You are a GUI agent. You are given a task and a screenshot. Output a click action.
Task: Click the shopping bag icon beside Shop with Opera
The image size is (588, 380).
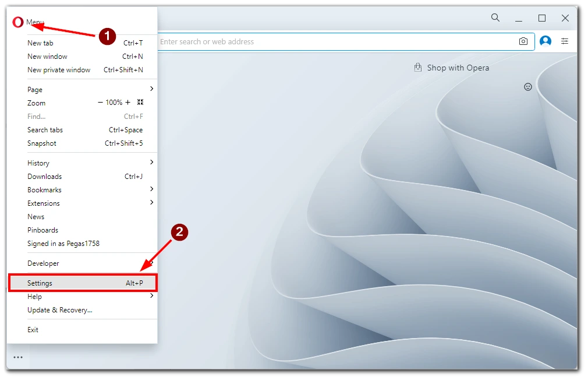click(418, 68)
